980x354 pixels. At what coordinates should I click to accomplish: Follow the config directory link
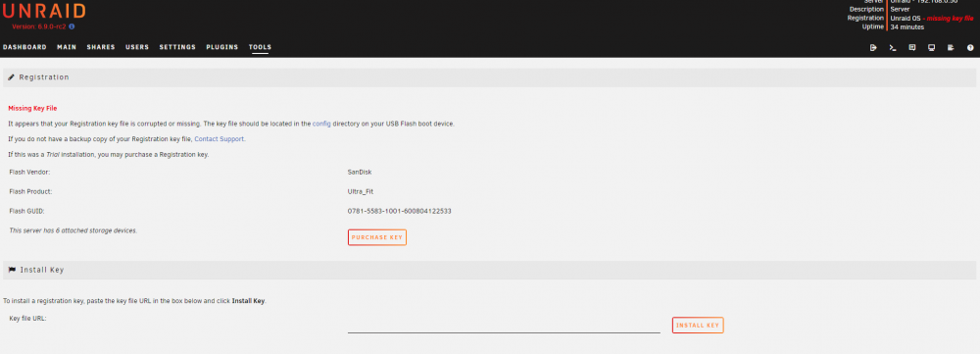321,124
